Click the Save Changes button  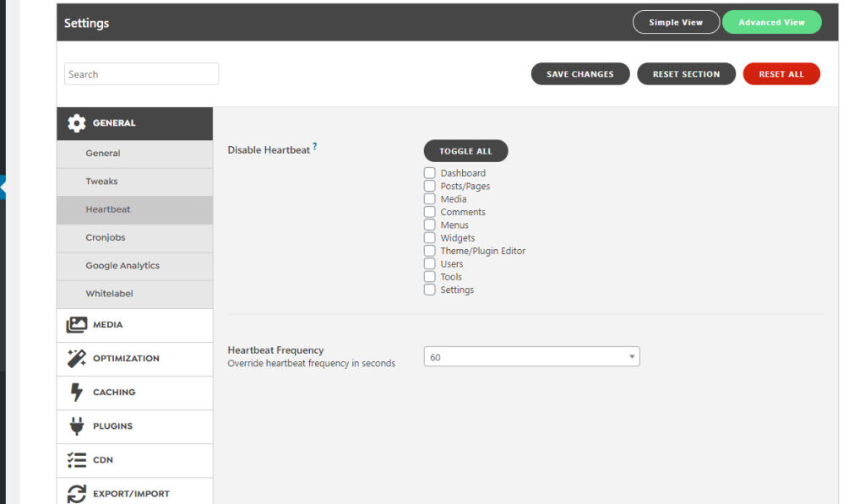tap(580, 74)
